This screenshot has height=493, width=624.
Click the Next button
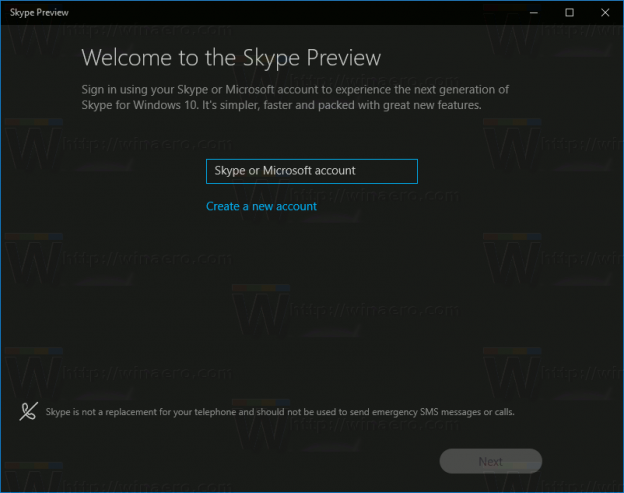(x=490, y=461)
